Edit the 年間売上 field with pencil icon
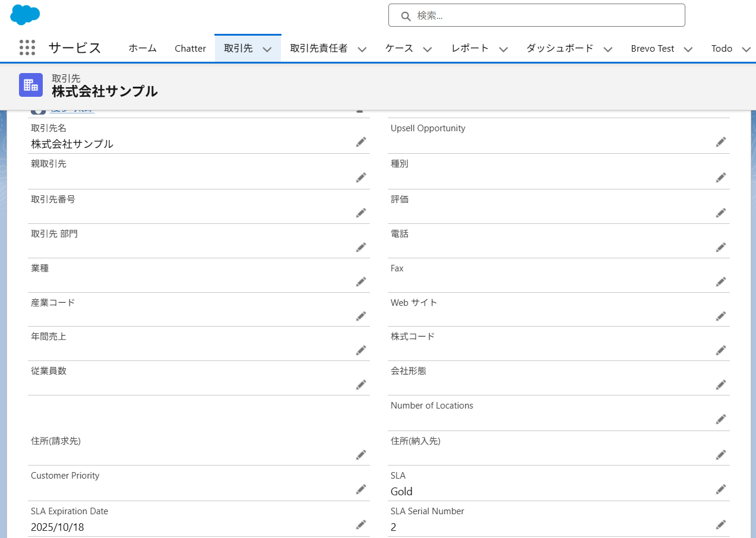 [x=361, y=350]
